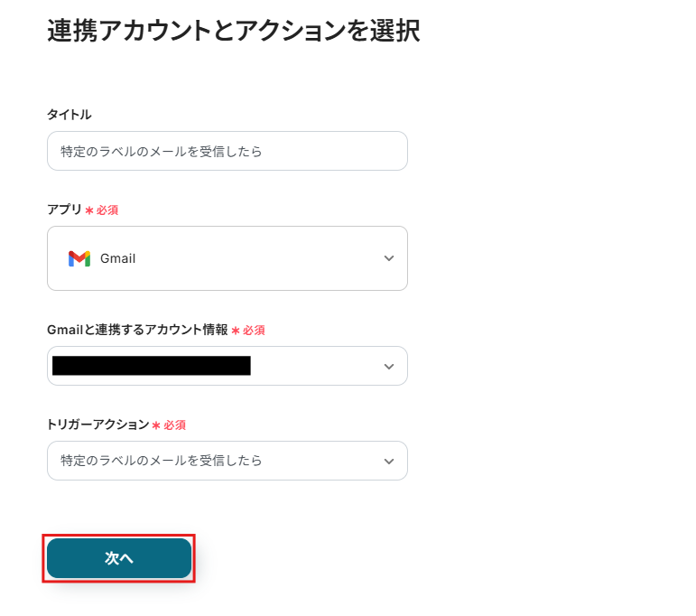The width and height of the screenshot is (696, 616).
Task: Click 必須 tag beside トリガーアクション
Action: coord(174,425)
